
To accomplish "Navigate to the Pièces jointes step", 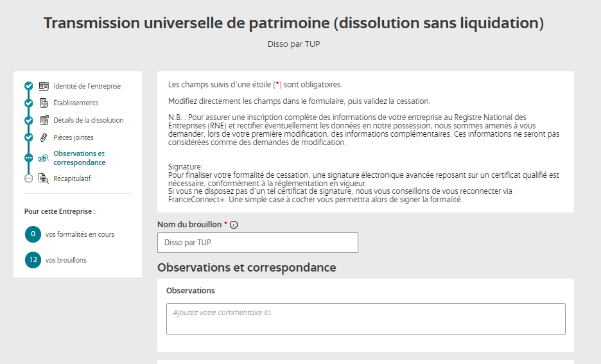I will point(73,137).
